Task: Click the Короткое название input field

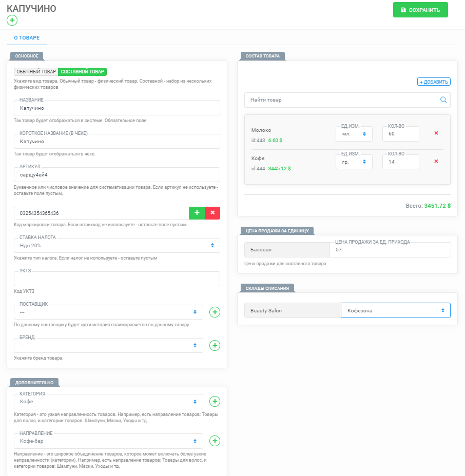Action: click(117, 141)
